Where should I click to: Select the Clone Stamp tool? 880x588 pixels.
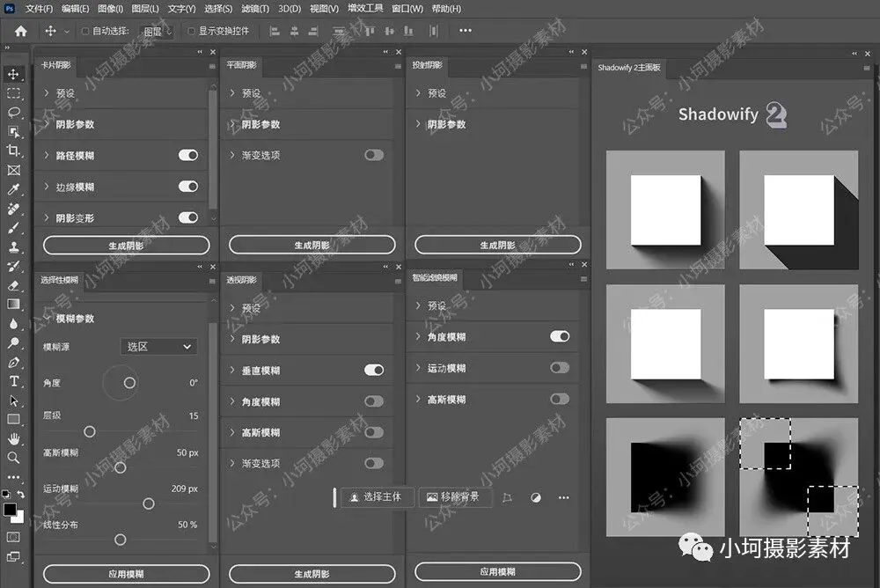[x=13, y=246]
